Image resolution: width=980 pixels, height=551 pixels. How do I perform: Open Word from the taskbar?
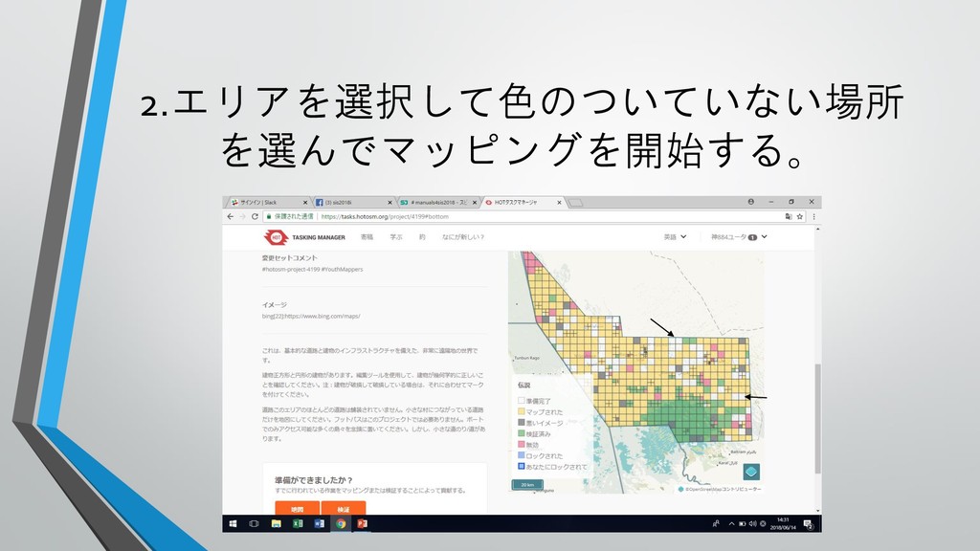click(x=320, y=523)
